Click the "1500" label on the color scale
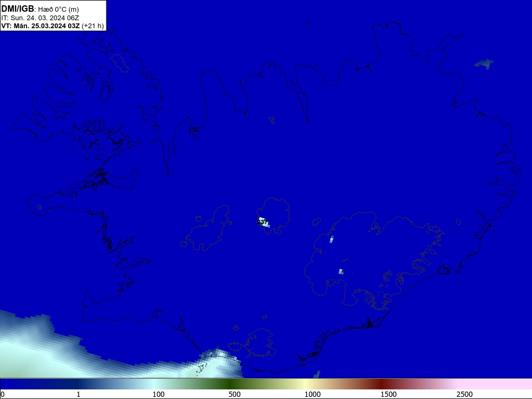Screen dimensions: 532x399 (x=388, y=394)
